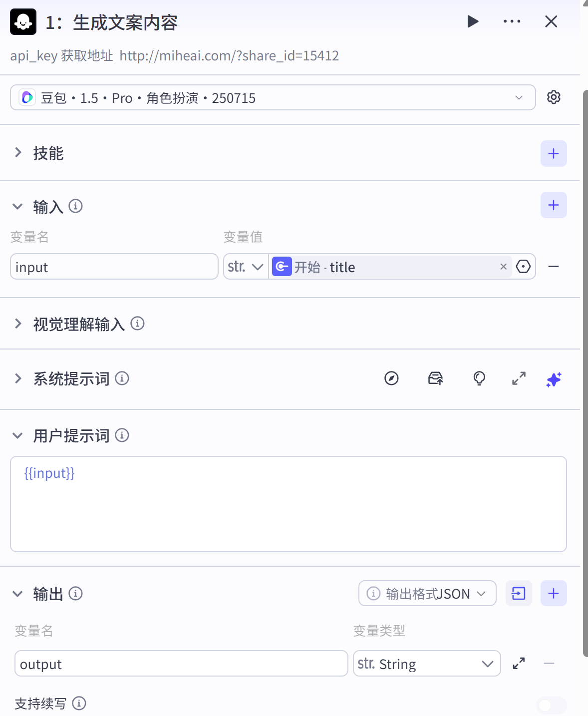Change input variable type str dropdown
The height and width of the screenshot is (716, 588).
tap(246, 267)
